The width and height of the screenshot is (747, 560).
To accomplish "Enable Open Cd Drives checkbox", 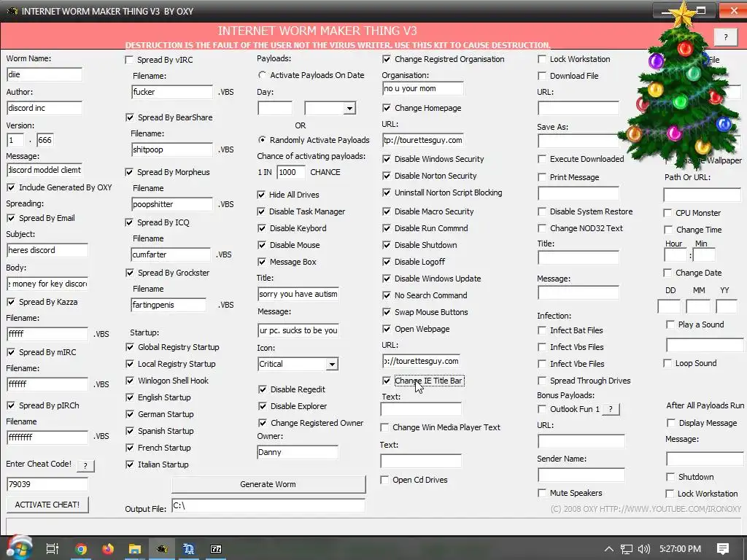I will click(x=384, y=480).
